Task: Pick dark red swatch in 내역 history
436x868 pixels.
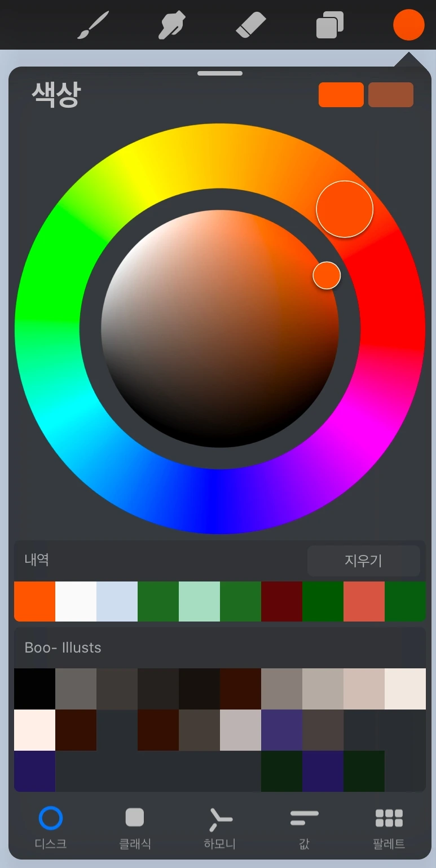Action: pos(281,602)
